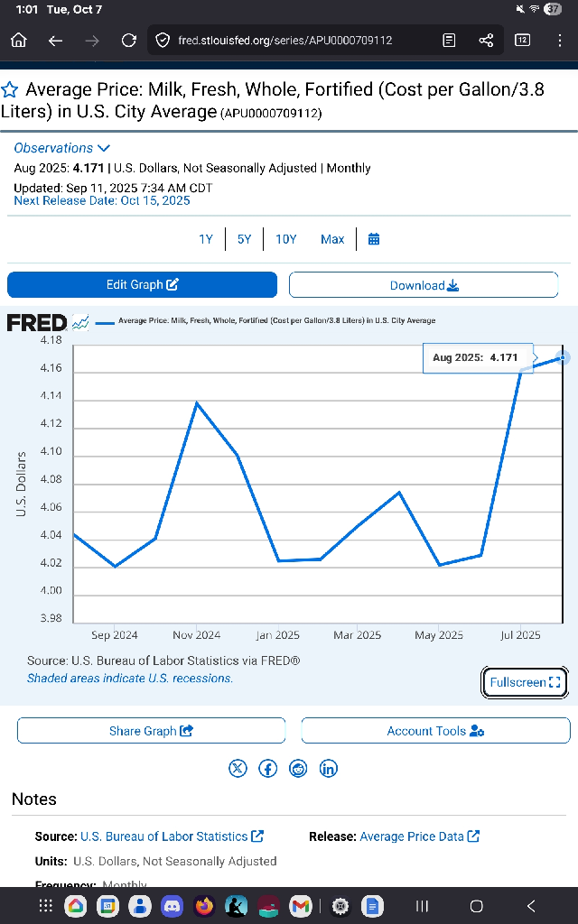Expand the Observations dropdown
Screen dimensions: 578x924
(62, 148)
